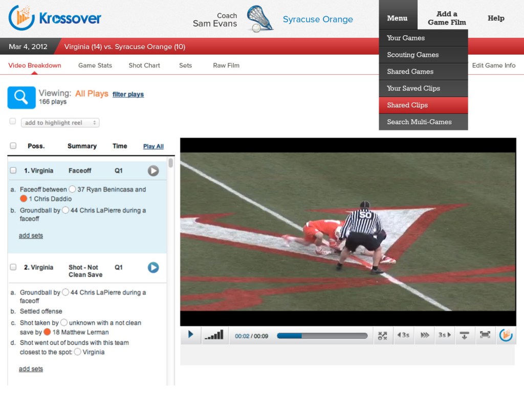This screenshot has width=524, height=420.
Task: Click the Settled offense line
Action: [x=41, y=312]
